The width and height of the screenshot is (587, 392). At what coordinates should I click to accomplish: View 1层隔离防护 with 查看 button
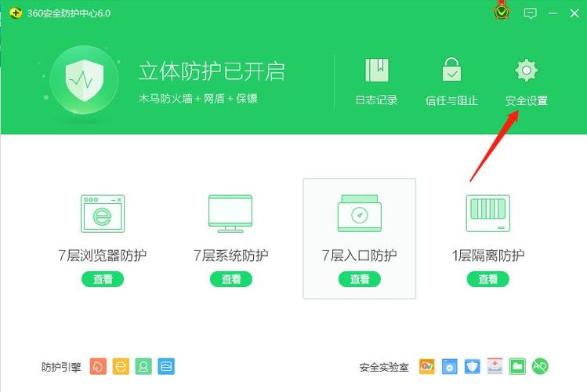tap(487, 279)
